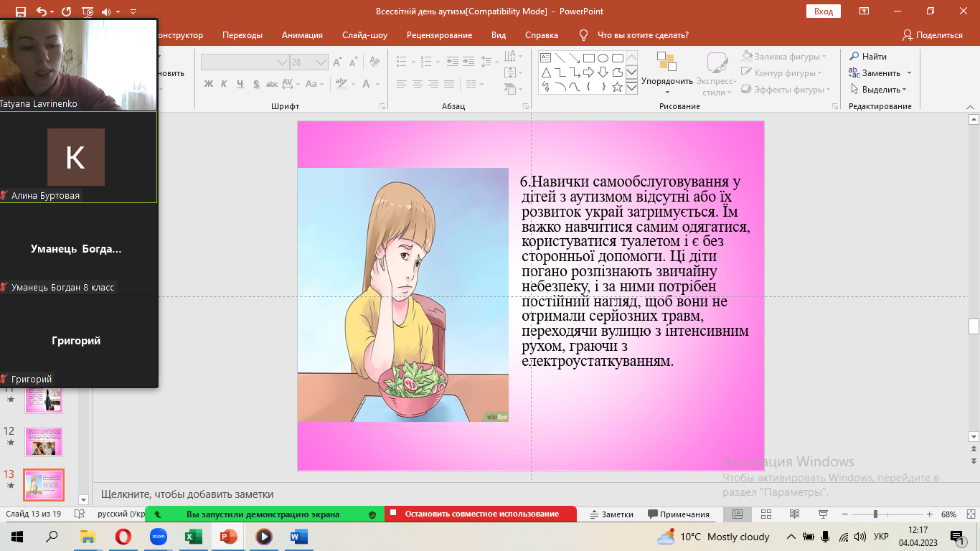Apply underline (Ч) formatting

[x=240, y=84]
